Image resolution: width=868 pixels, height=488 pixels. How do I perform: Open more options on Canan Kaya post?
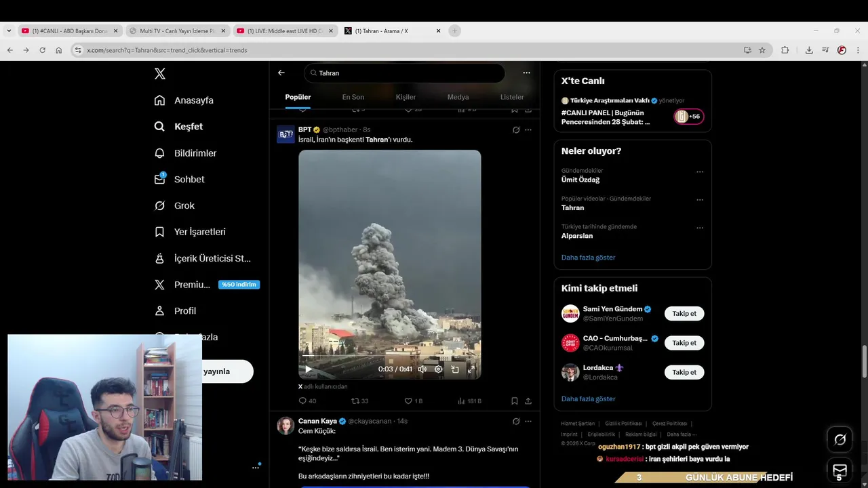(528, 421)
